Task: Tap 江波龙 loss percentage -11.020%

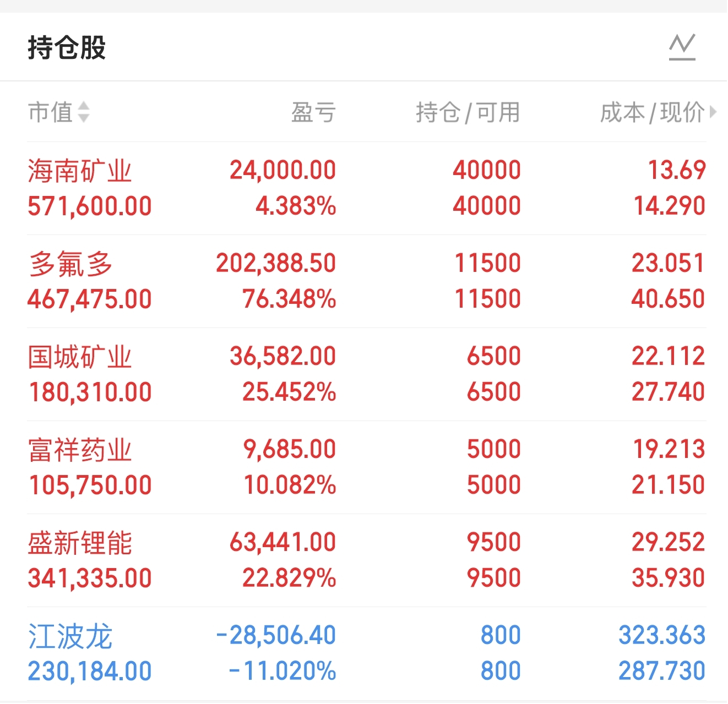Action: tap(282, 671)
